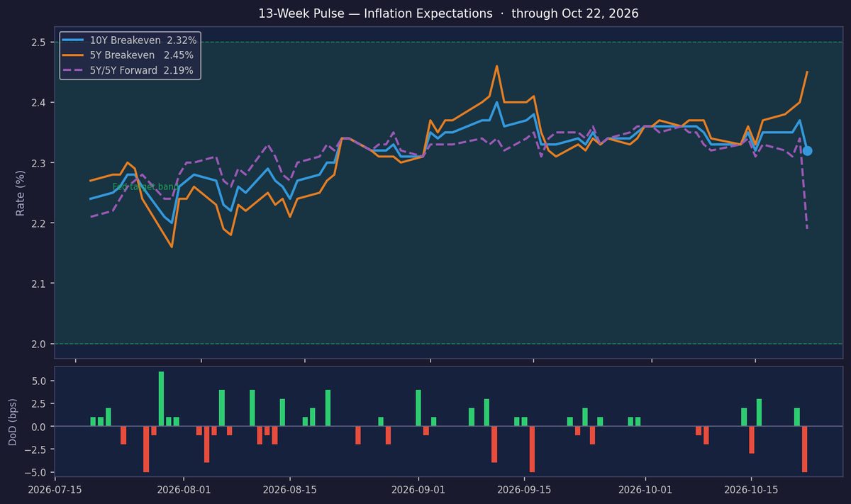The height and width of the screenshot is (504, 851).
Task: Click the blue line swatch beside 10Y Breakeven
Action: [73, 40]
